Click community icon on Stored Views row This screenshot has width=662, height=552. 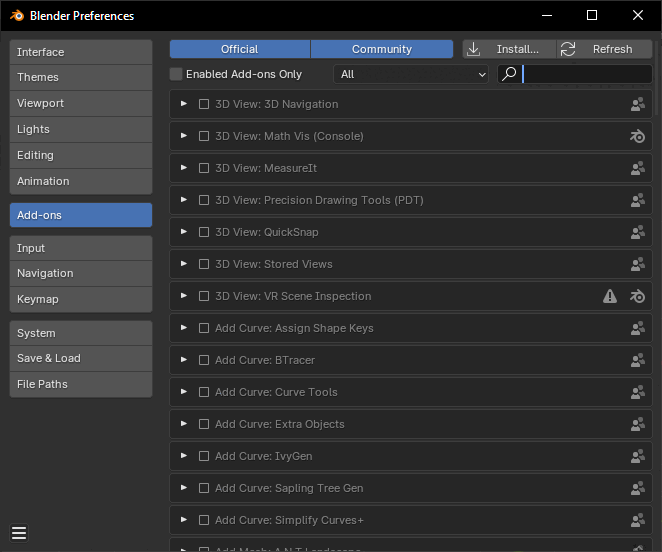[x=638, y=264]
